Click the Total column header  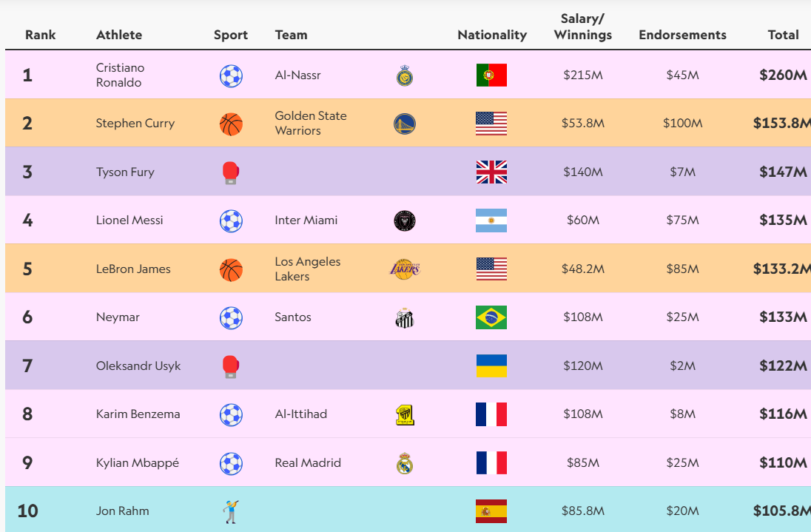click(783, 35)
